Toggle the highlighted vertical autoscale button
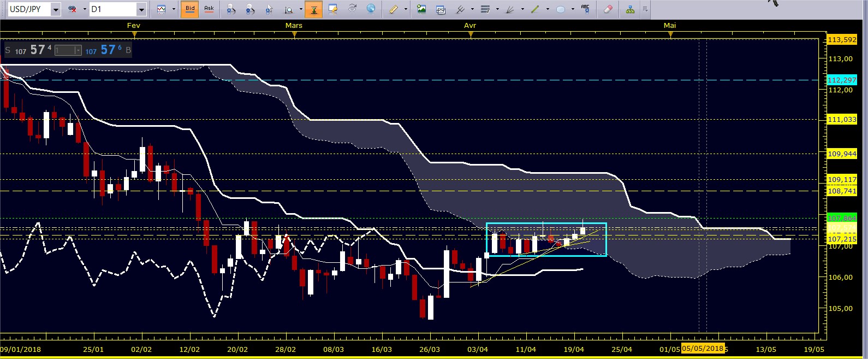This screenshot has width=868, height=359. 314,9
